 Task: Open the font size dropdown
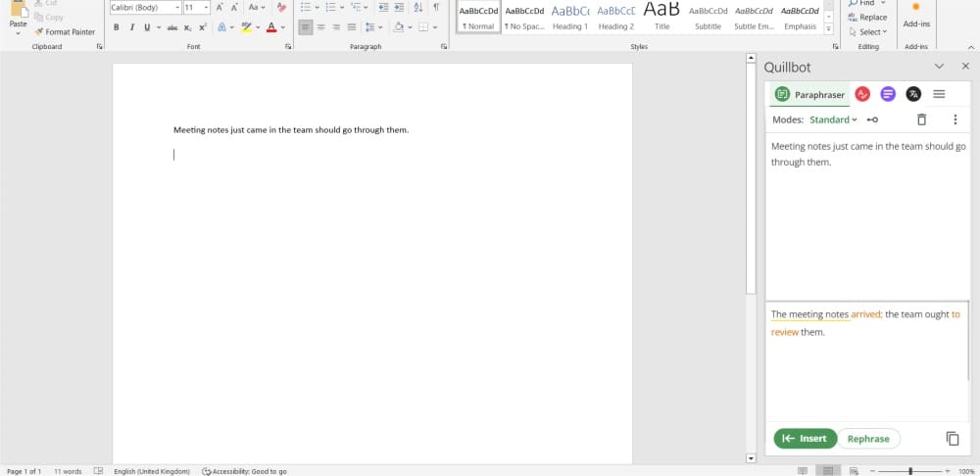point(206,8)
